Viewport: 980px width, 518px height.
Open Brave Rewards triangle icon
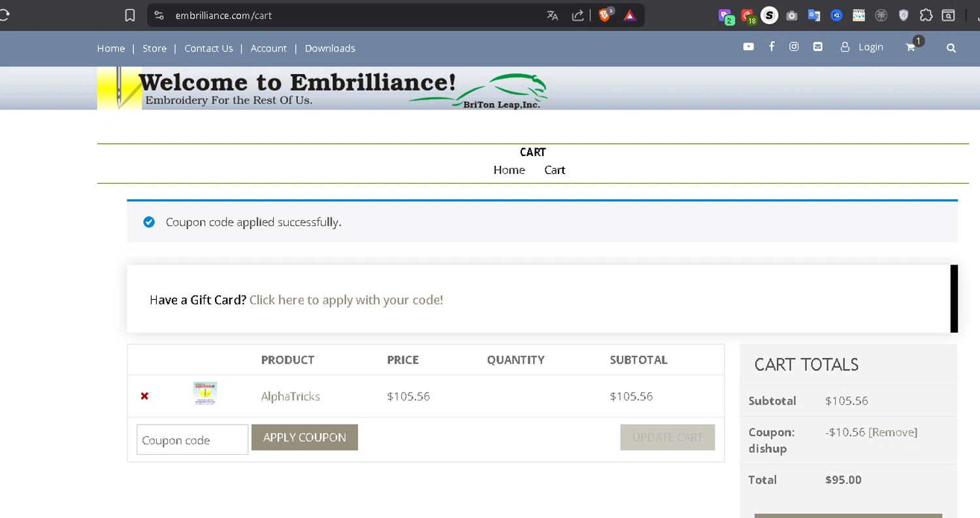tap(630, 15)
